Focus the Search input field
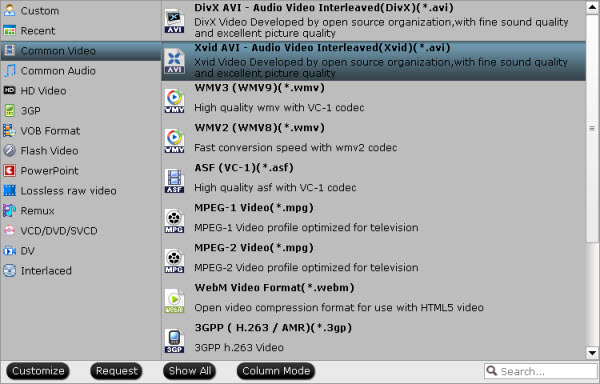Screen dimensions: 600x384 pyautogui.click(x=541, y=371)
